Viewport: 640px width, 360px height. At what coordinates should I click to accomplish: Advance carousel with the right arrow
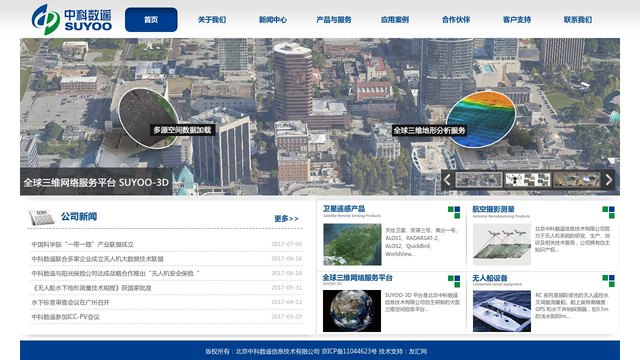tap(609, 180)
